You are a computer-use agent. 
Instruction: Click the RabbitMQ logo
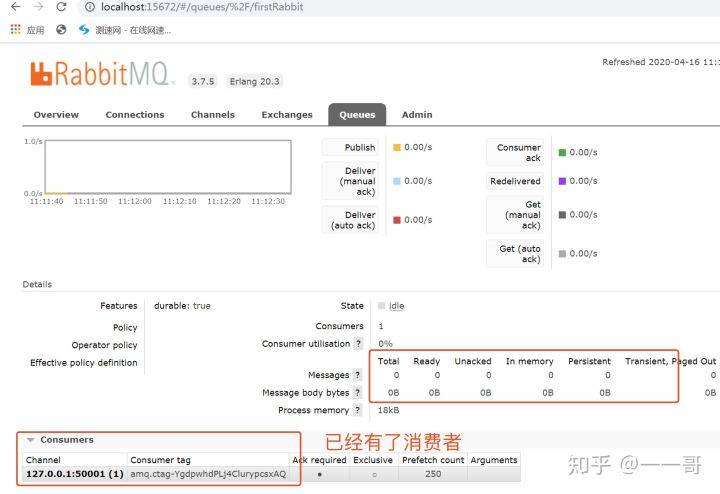point(102,74)
